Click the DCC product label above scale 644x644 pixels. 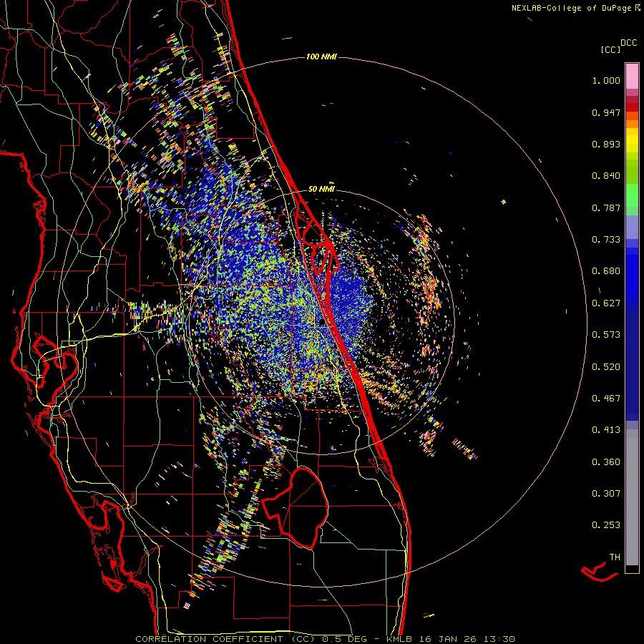click(x=628, y=43)
